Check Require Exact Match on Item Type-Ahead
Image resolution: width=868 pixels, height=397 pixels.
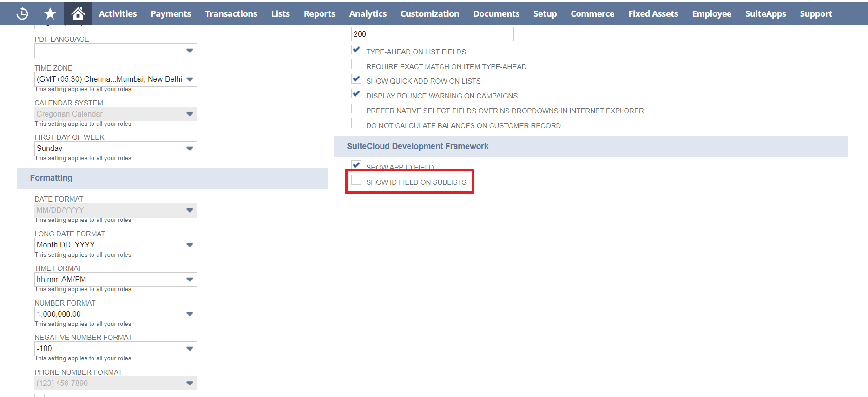click(x=356, y=65)
